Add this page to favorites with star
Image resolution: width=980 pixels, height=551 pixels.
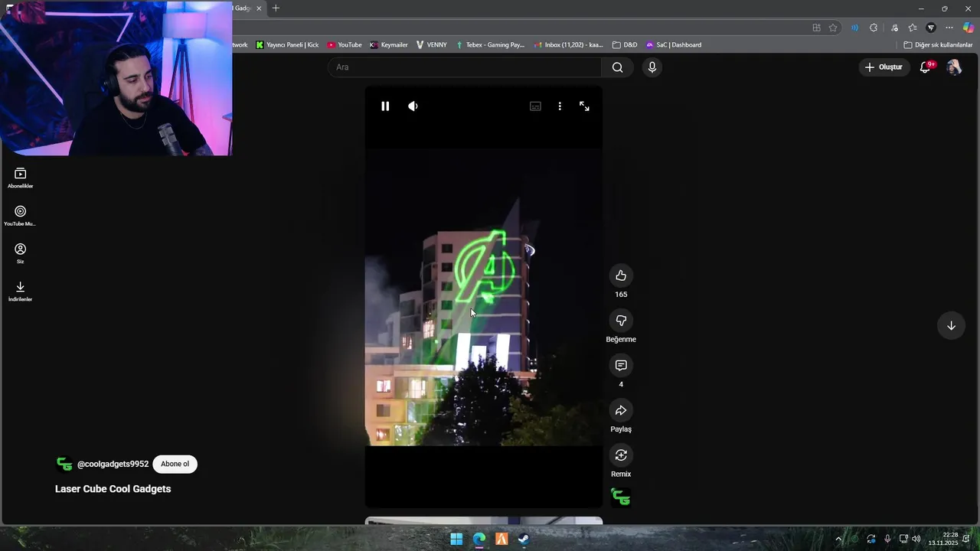pyautogui.click(x=833, y=28)
